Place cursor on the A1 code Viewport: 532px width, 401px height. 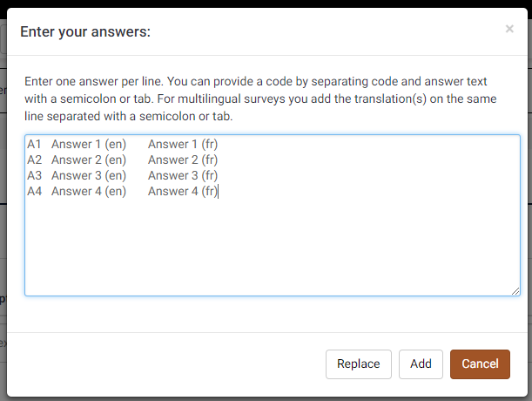pos(34,144)
